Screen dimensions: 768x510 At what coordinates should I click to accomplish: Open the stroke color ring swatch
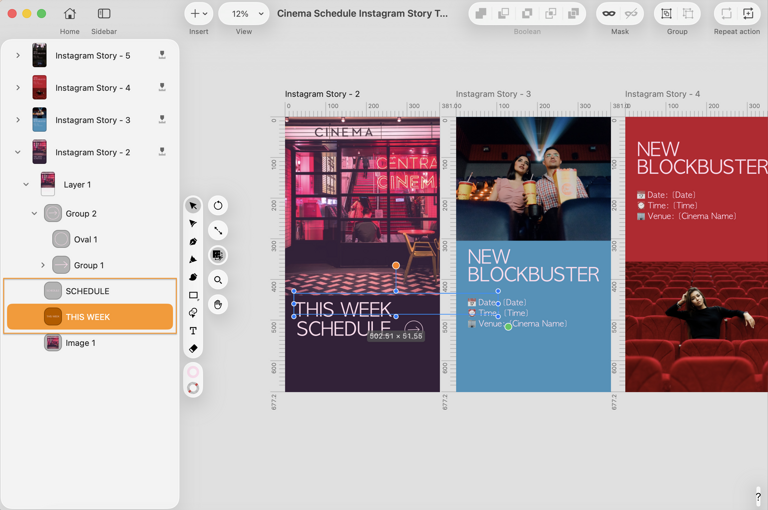193,388
